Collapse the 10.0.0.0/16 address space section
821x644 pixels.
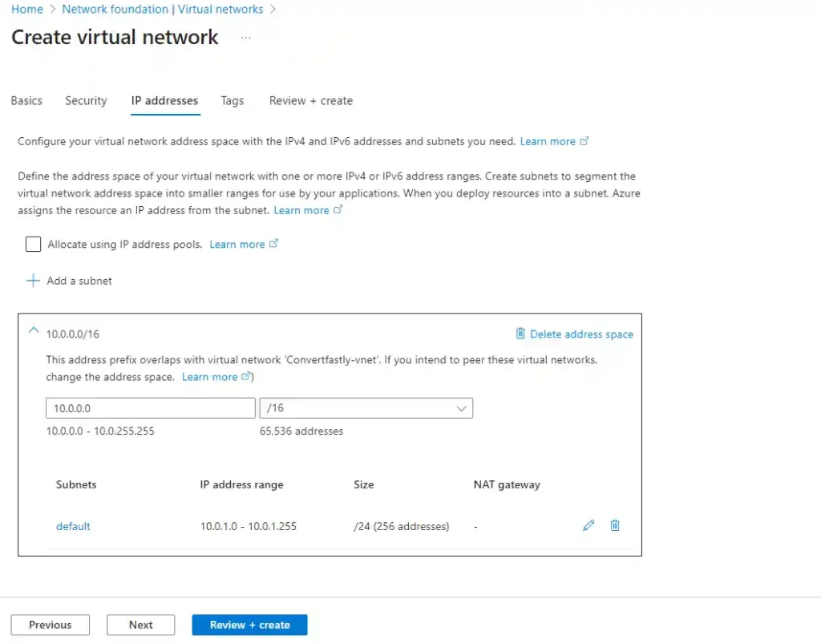click(x=33, y=330)
